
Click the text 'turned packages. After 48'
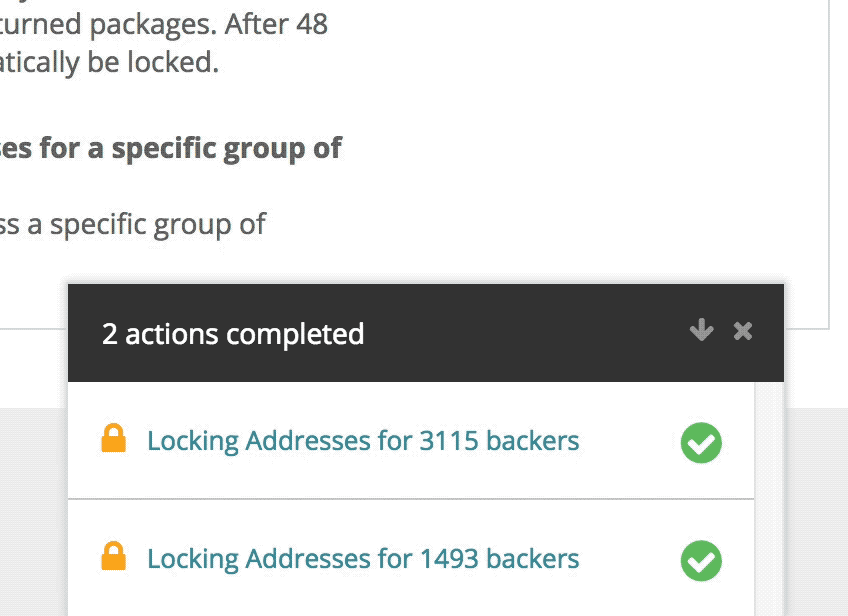click(x=163, y=25)
